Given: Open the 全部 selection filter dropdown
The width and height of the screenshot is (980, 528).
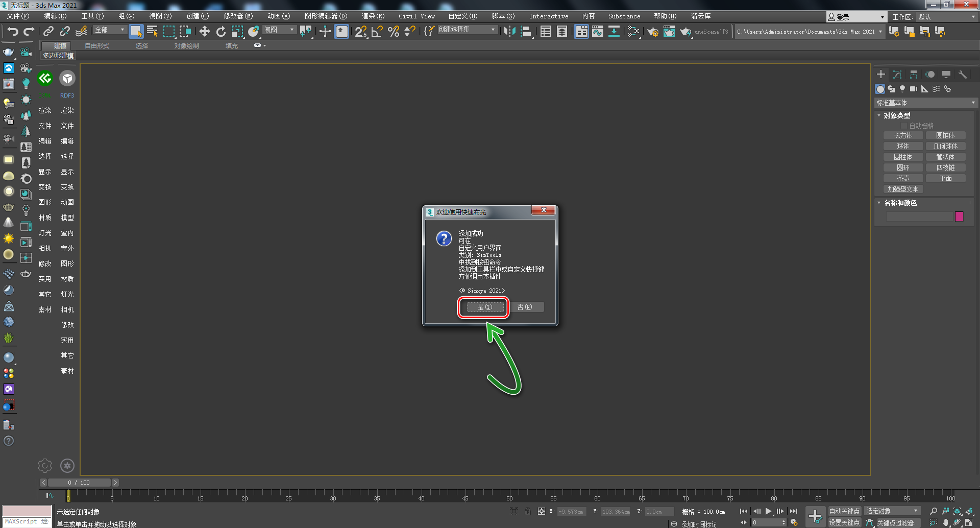Looking at the screenshot, I should pos(110,30).
